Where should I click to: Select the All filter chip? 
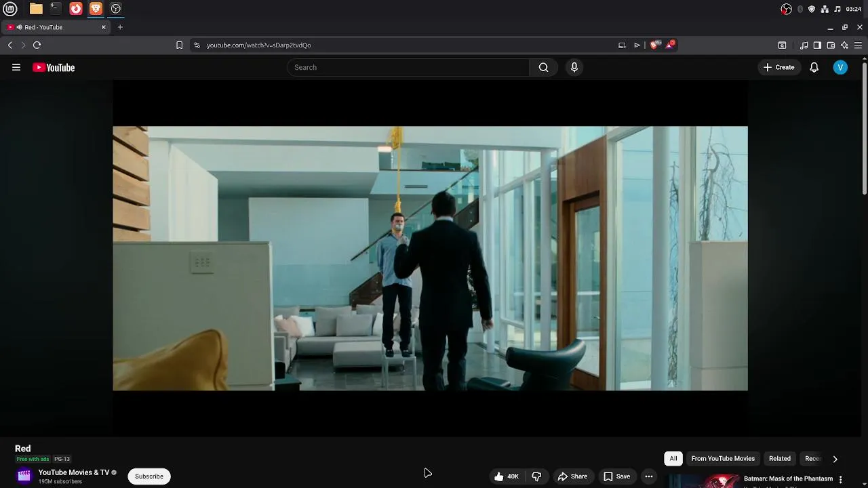673,458
